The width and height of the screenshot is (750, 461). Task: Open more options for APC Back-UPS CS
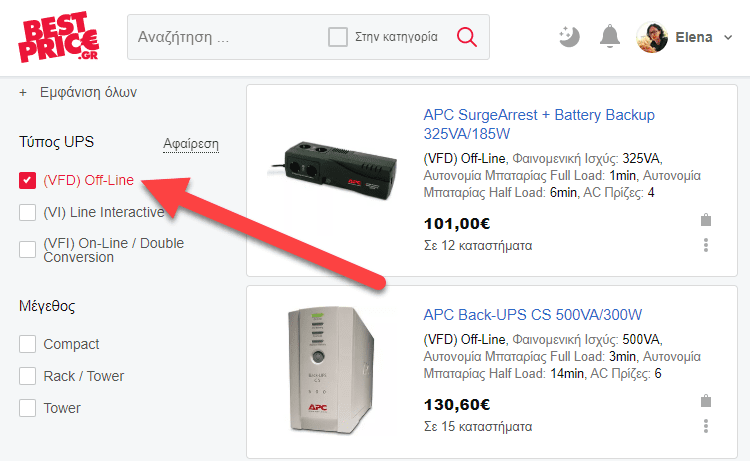[x=706, y=426]
